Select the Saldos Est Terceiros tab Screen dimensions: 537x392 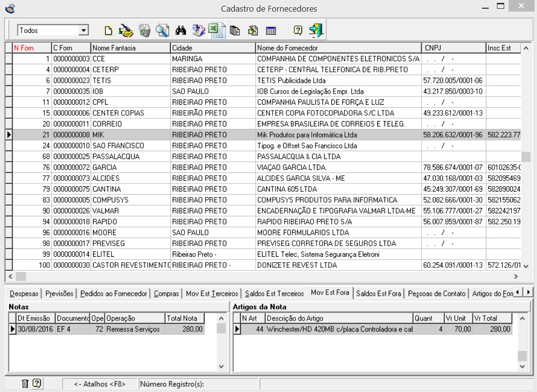(275, 294)
